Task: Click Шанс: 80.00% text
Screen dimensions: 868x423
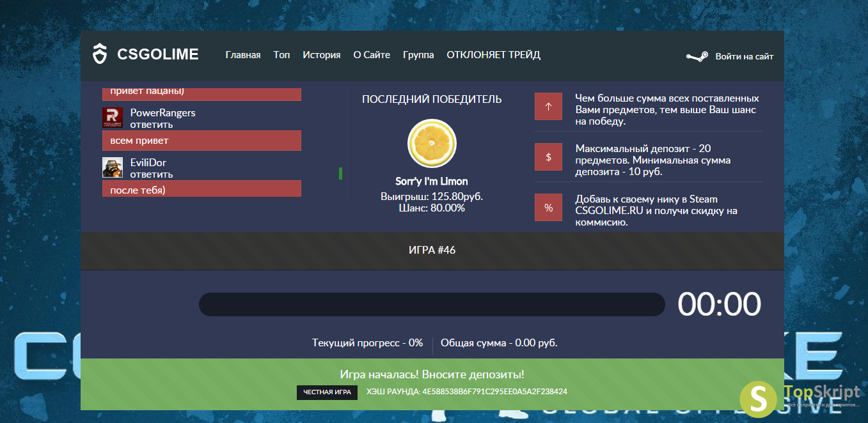Action: click(x=432, y=208)
